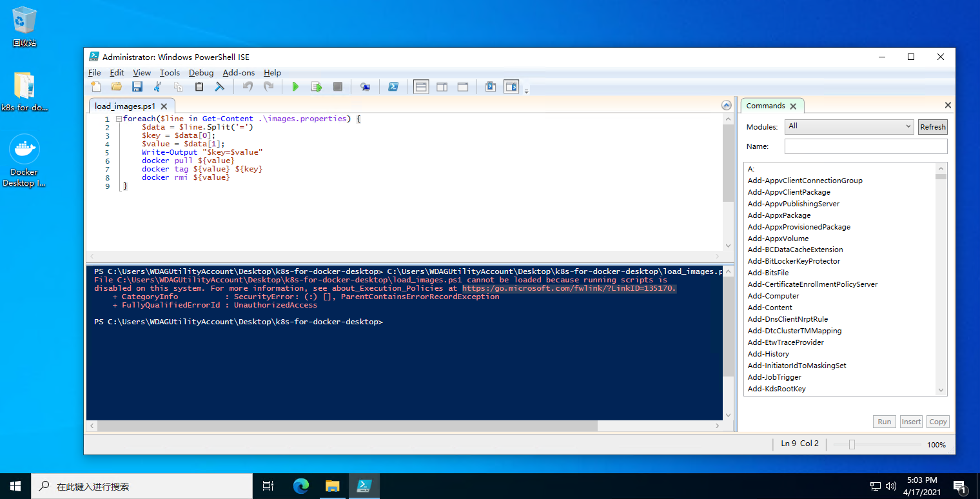Select Add-History command

769,354
